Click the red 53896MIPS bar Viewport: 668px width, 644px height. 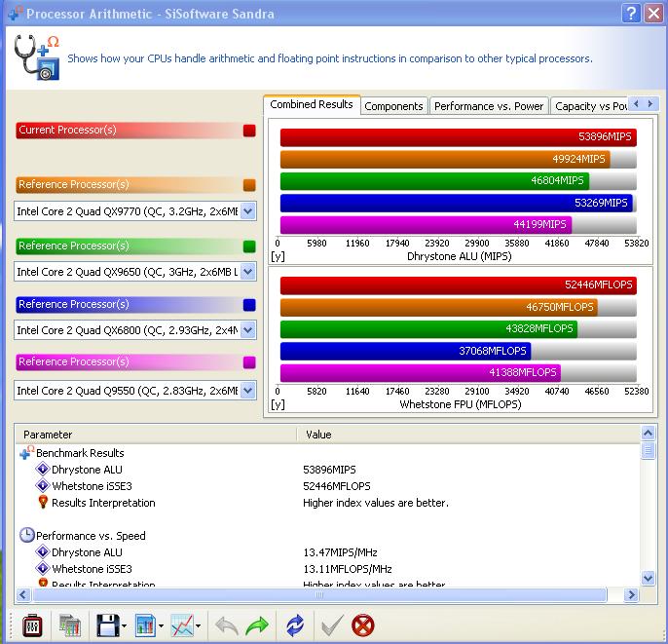click(459, 136)
